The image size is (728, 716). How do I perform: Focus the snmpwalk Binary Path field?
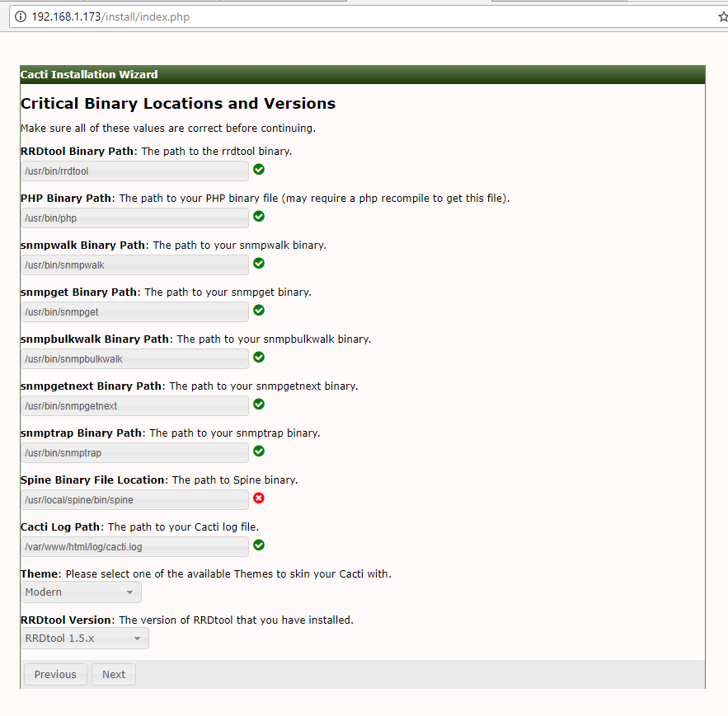(x=134, y=265)
